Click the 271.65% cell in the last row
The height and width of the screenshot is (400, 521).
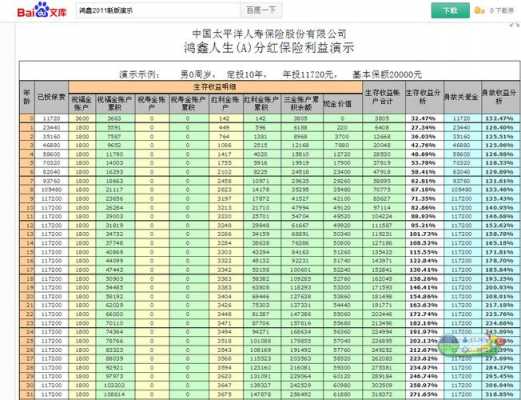424,394
